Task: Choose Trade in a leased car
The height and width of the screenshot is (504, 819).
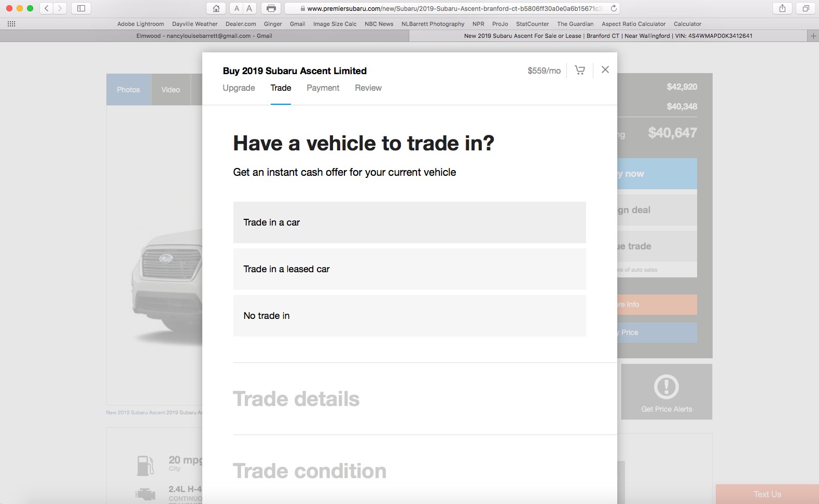Action: pyautogui.click(x=409, y=269)
